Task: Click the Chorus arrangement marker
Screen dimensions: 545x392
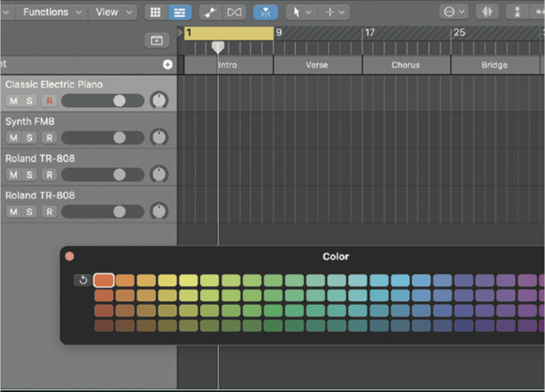Action: coord(406,65)
